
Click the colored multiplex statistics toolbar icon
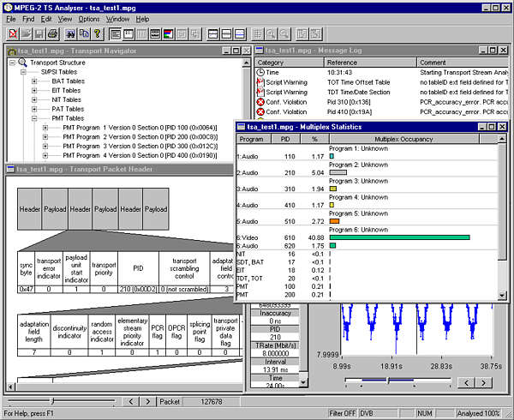[170, 34]
